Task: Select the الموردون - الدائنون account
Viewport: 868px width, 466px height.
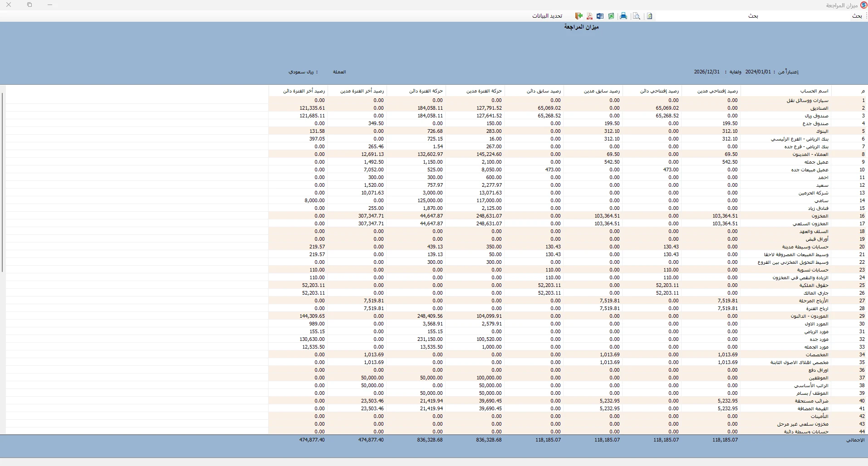Action: pos(810,316)
